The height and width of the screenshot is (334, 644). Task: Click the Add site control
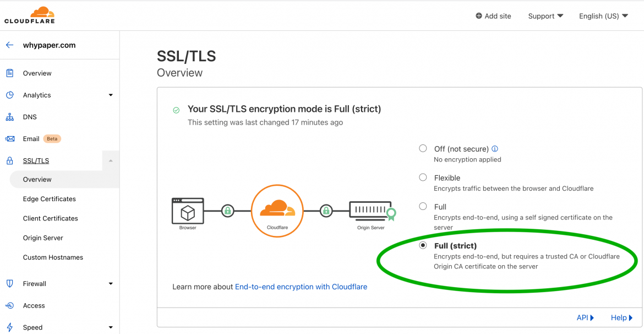click(x=493, y=16)
